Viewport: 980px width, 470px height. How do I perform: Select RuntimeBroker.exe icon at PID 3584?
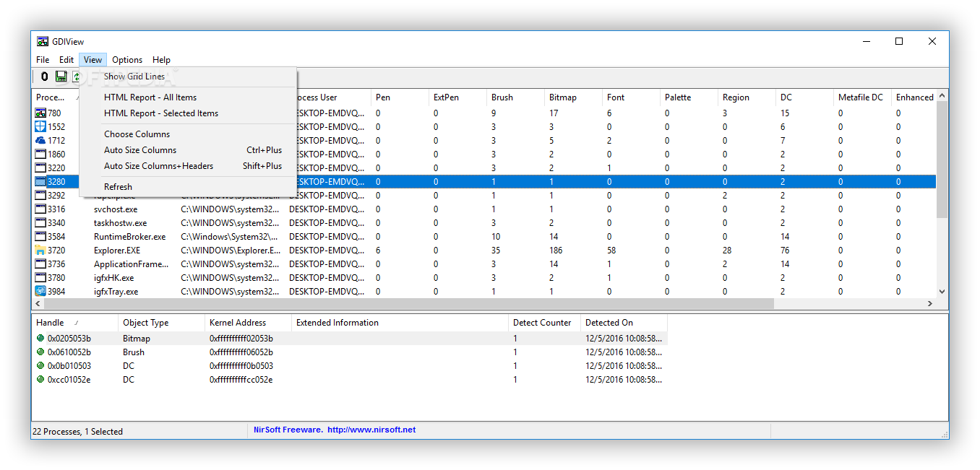pos(40,236)
